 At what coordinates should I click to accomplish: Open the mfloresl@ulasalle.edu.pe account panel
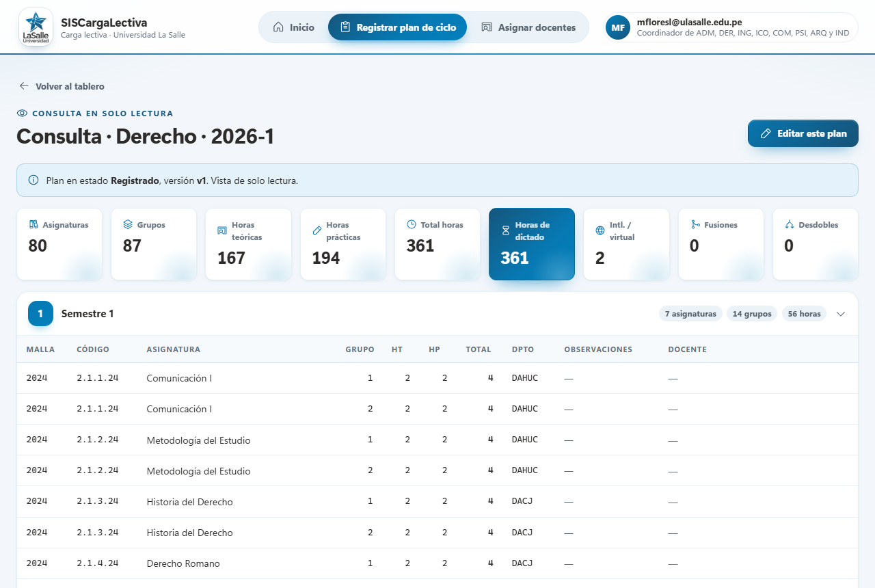coord(731,27)
